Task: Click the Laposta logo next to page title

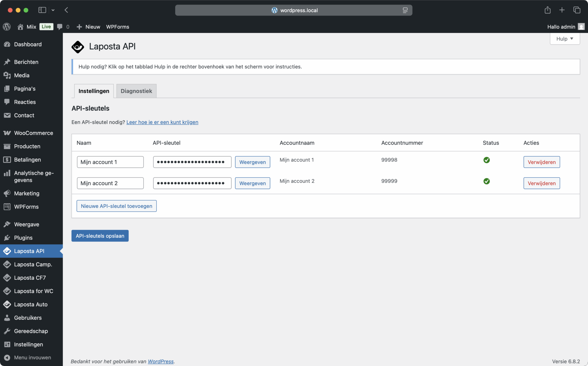Action: 78,47
